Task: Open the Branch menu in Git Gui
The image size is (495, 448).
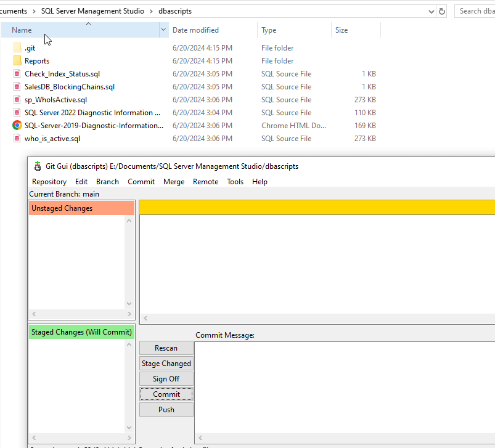Action: pyautogui.click(x=107, y=182)
